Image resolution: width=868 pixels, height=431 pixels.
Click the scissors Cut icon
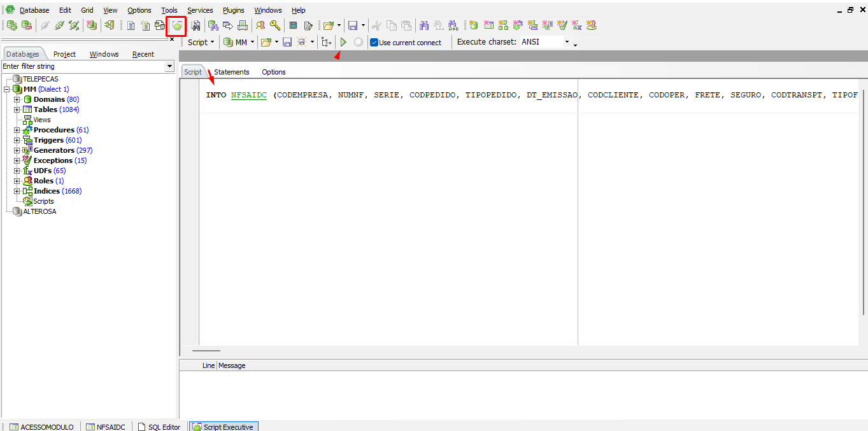376,25
